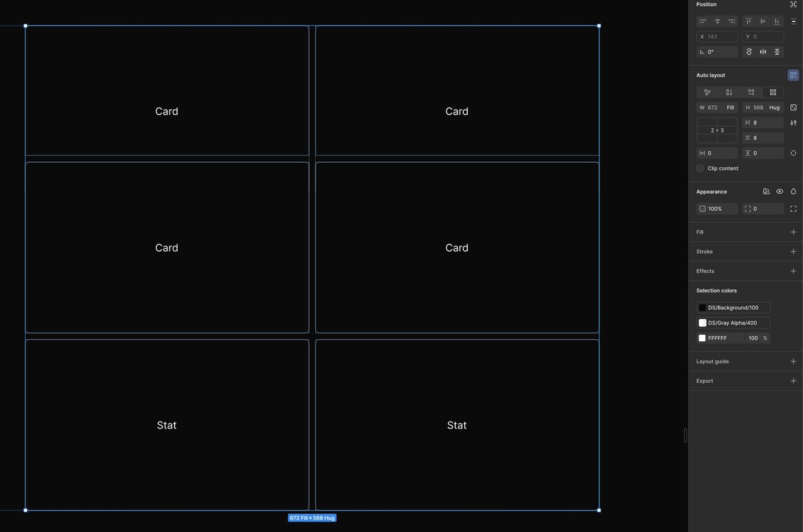Flip selection vertically

click(777, 52)
